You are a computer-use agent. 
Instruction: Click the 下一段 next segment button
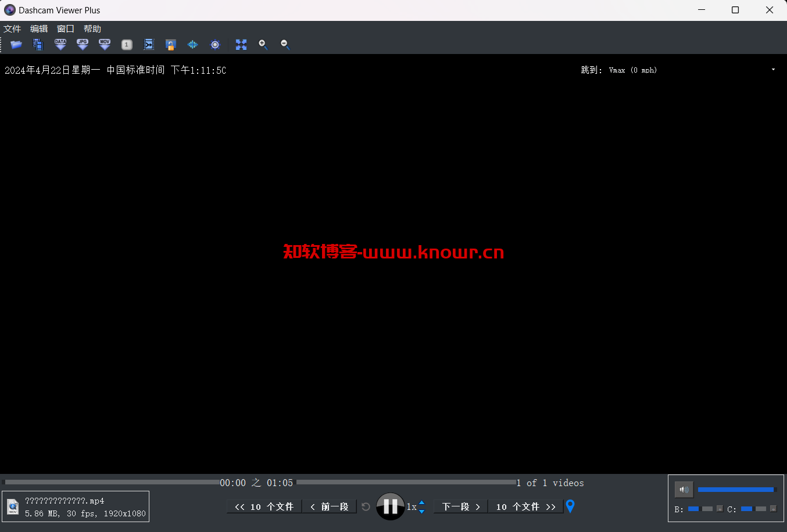point(461,507)
